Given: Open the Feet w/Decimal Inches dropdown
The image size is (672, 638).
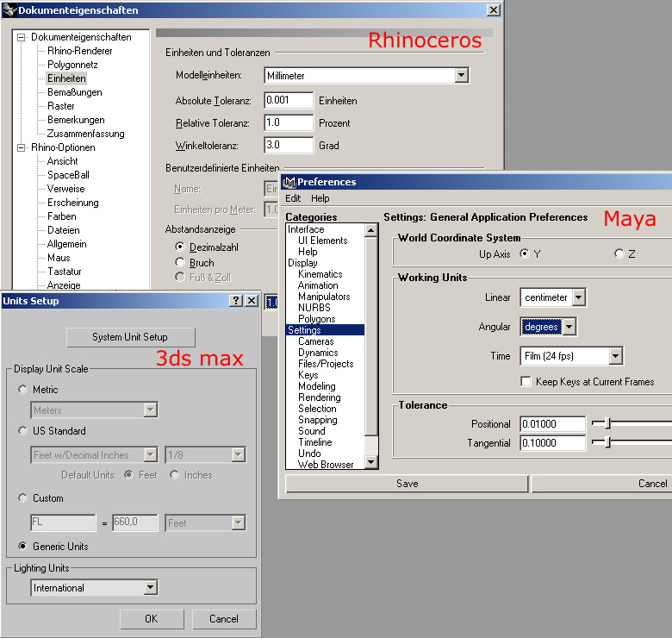Looking at the screenshot, I should click(x=151, y=454).
